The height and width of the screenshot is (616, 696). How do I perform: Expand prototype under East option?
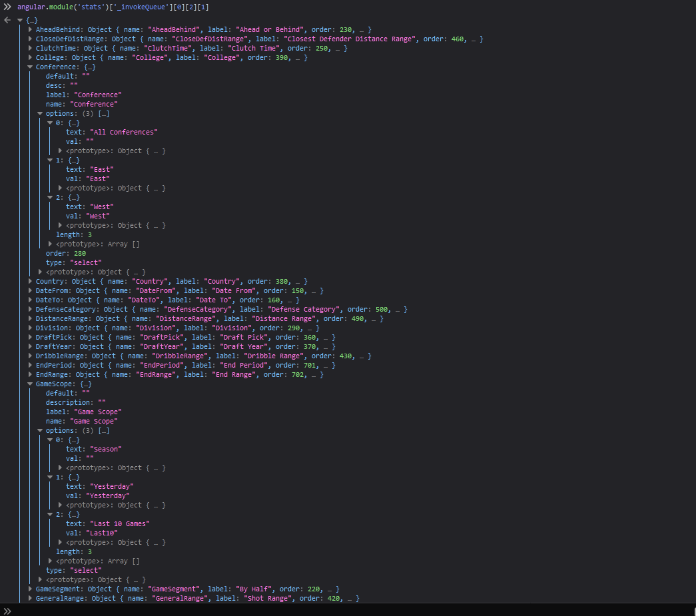click(61, 188)
